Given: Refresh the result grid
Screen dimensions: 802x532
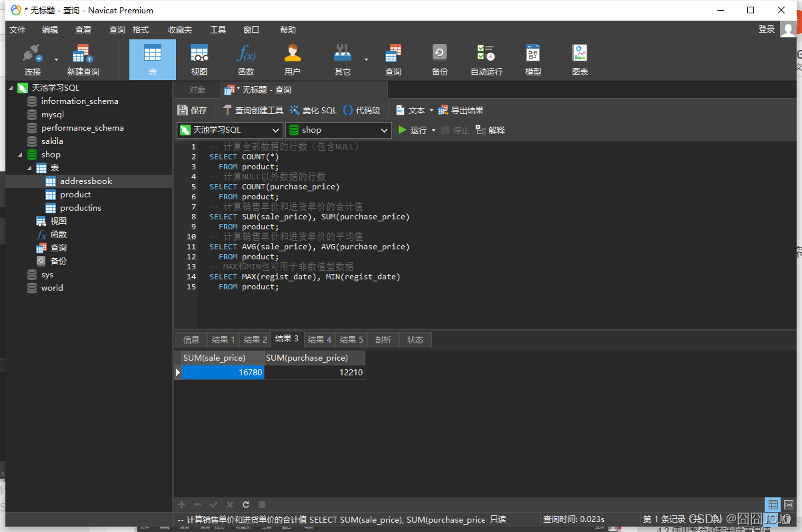Looking at the screenshot, I should pos(246,505).
